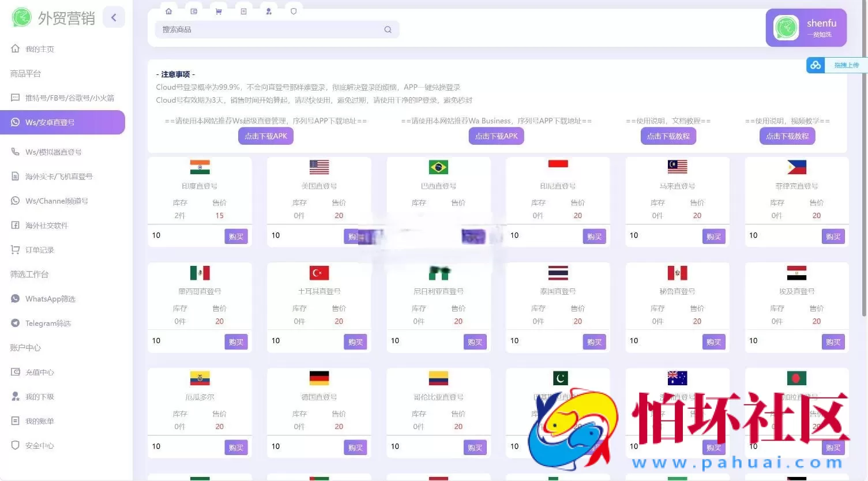Open the home icon in the top toolbar
868x481 pixels.
click(x=168, y=10)
